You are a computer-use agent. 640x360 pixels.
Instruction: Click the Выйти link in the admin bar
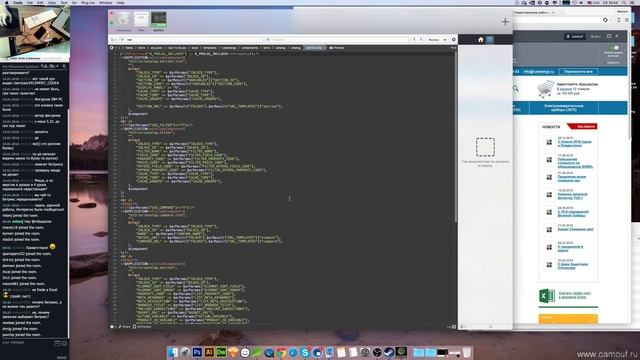pos(596,37)
